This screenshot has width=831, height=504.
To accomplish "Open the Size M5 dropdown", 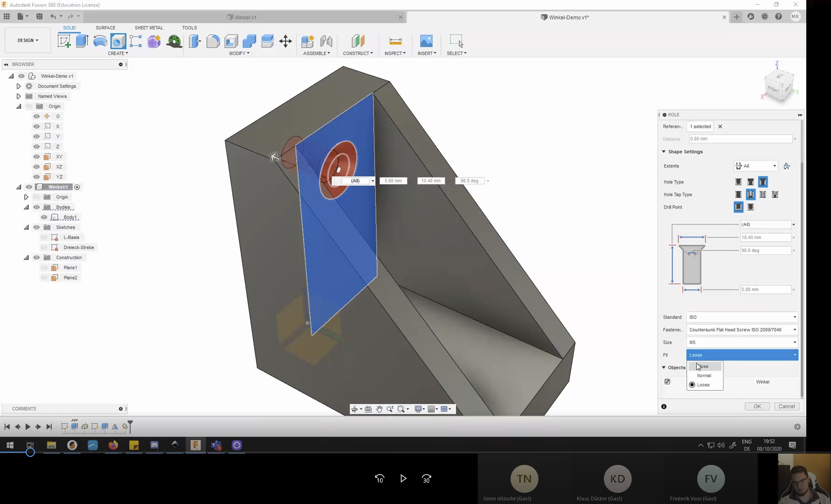I will coord(742,343).
